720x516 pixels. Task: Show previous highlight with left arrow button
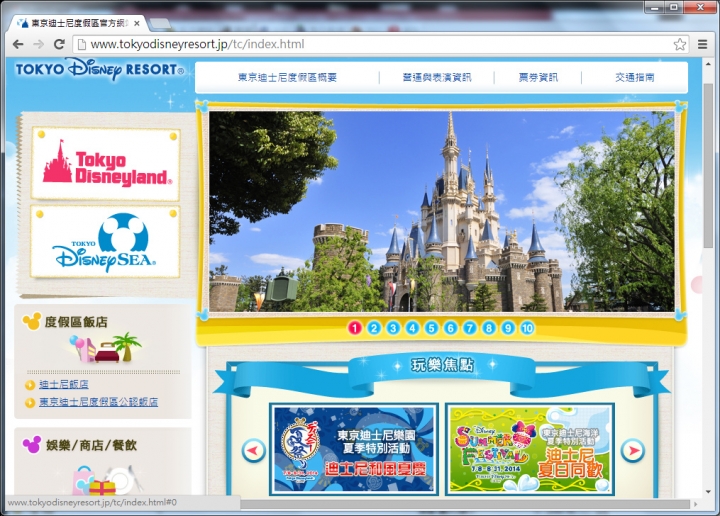(253, 450)
